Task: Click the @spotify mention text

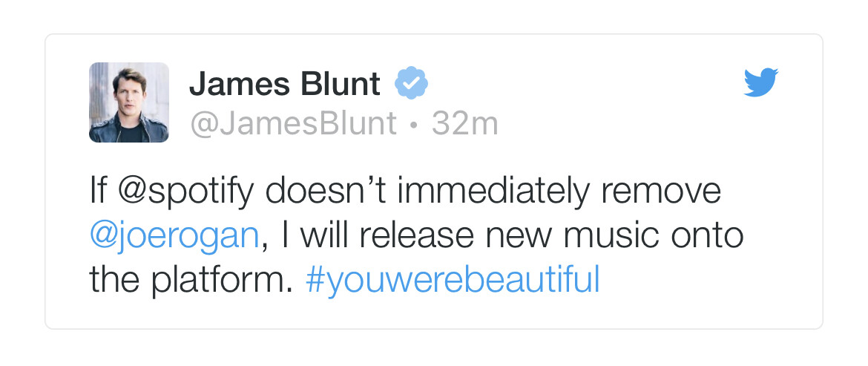Action: (188, 192)
